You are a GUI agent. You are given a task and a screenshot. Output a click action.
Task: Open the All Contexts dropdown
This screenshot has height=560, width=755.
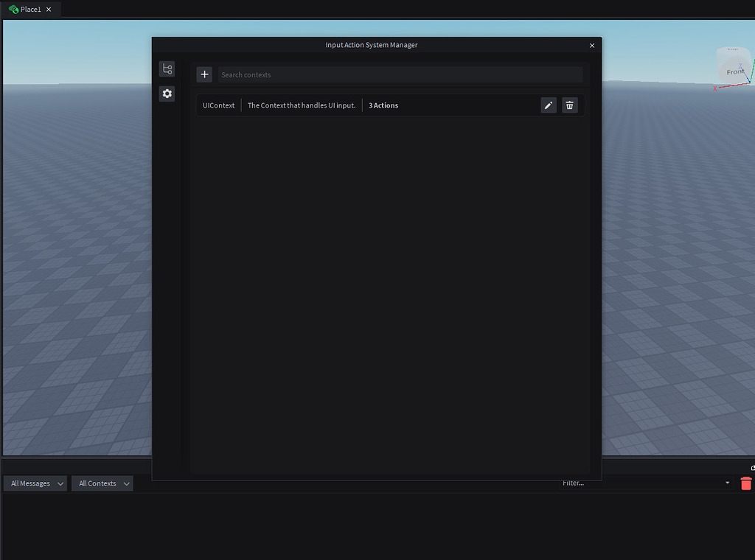click(102, 483)
